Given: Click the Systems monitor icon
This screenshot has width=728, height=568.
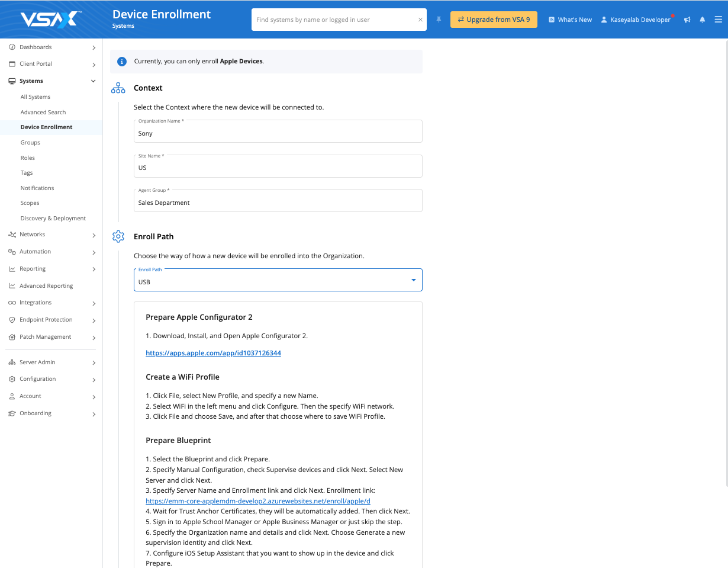Looking at the screenshot, I should click(12, 81).
